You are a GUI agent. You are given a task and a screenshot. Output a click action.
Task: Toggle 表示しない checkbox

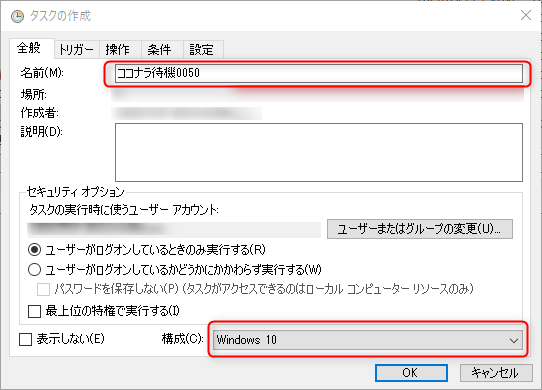pyautogui.click(x=26, y=339)
